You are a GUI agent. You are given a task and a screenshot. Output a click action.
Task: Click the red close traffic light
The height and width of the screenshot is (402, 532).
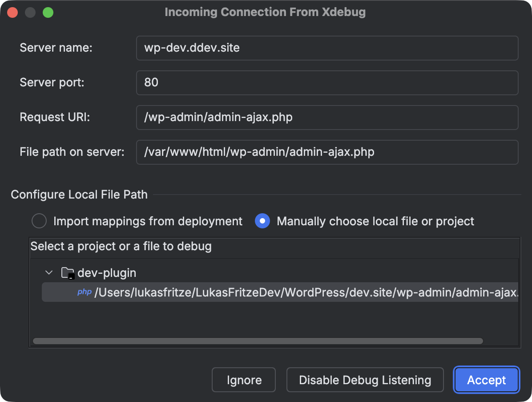click(x=12, y=12)
